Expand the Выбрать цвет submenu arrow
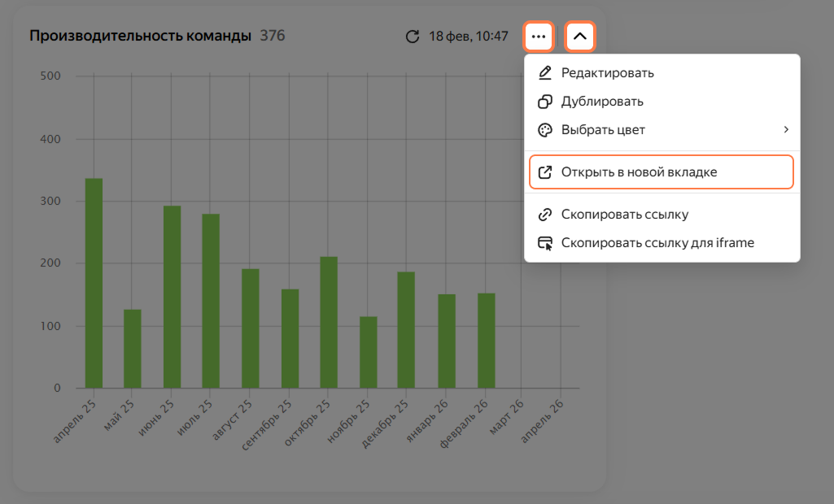Image resolution: width=834 pixels, height=504 pixels. (x=786, y=130)
